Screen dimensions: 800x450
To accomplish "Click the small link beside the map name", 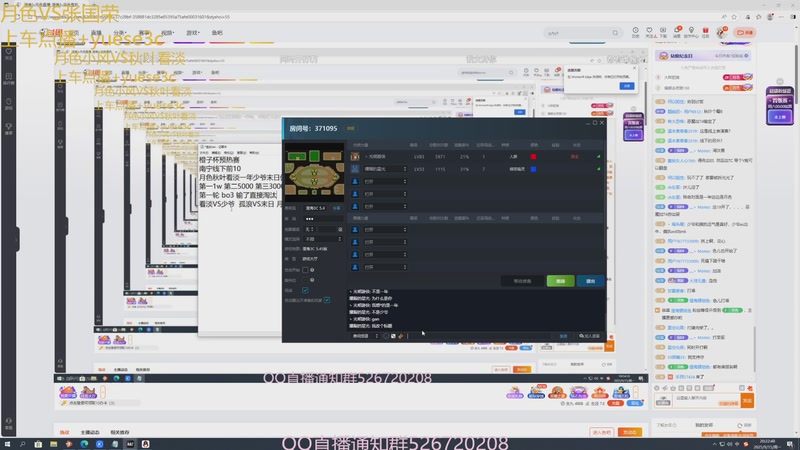I will coord(336,208).
